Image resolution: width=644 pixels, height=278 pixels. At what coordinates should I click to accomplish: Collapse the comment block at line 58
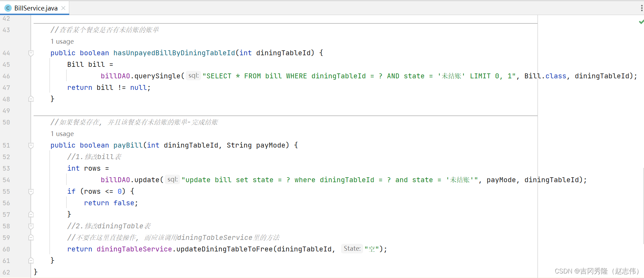pos(31,226)
